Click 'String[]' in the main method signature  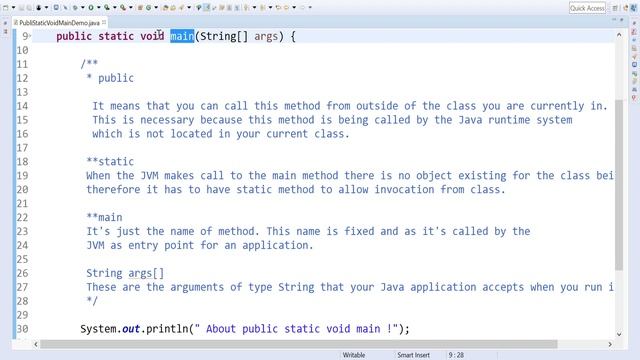tap(224, 36)
